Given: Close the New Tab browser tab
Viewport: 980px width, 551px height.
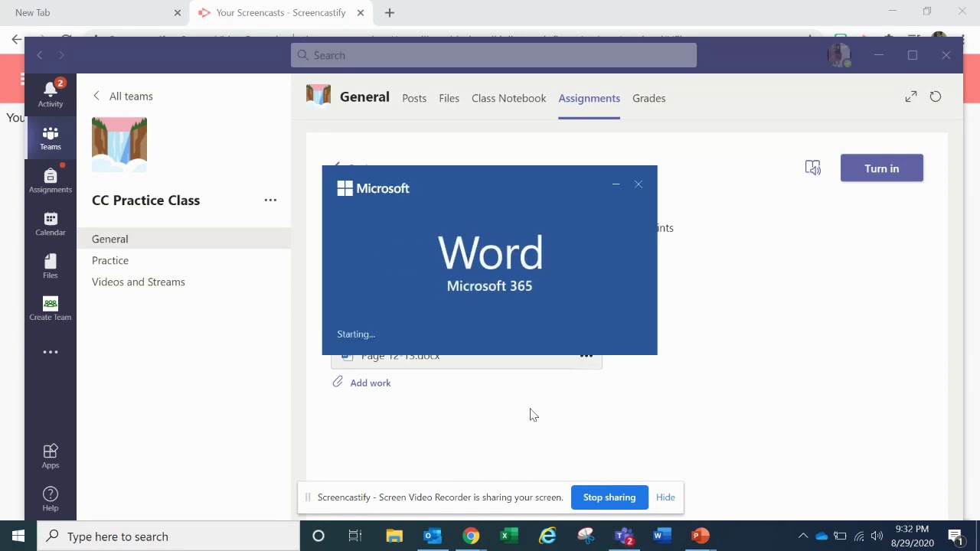Looking at the screenshot, I should coord(178,13).
